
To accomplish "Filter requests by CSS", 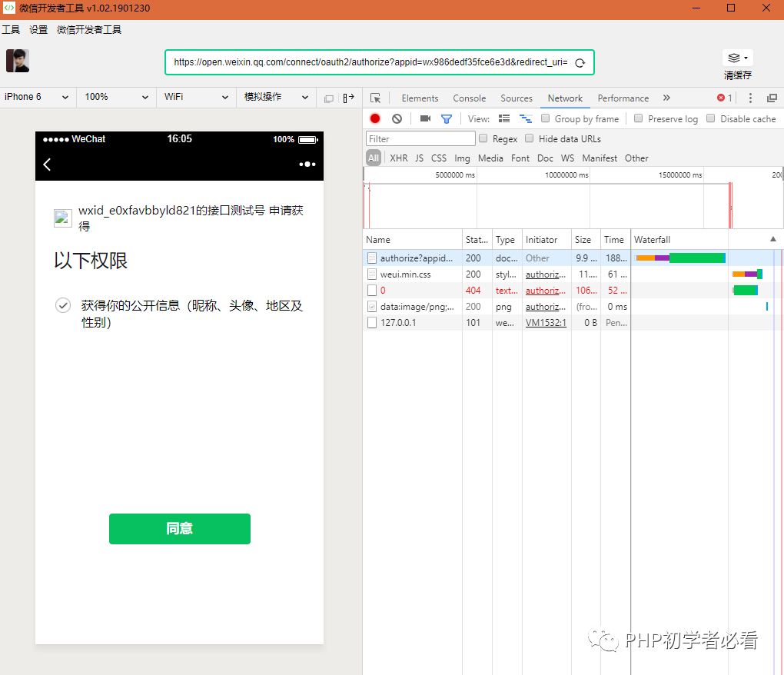I will coord(438,158).
